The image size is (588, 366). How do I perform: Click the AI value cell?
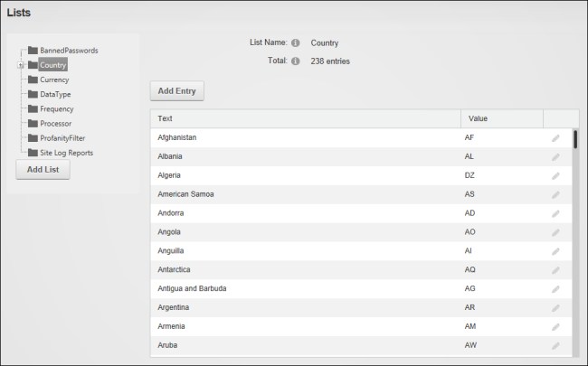(502, 251)
